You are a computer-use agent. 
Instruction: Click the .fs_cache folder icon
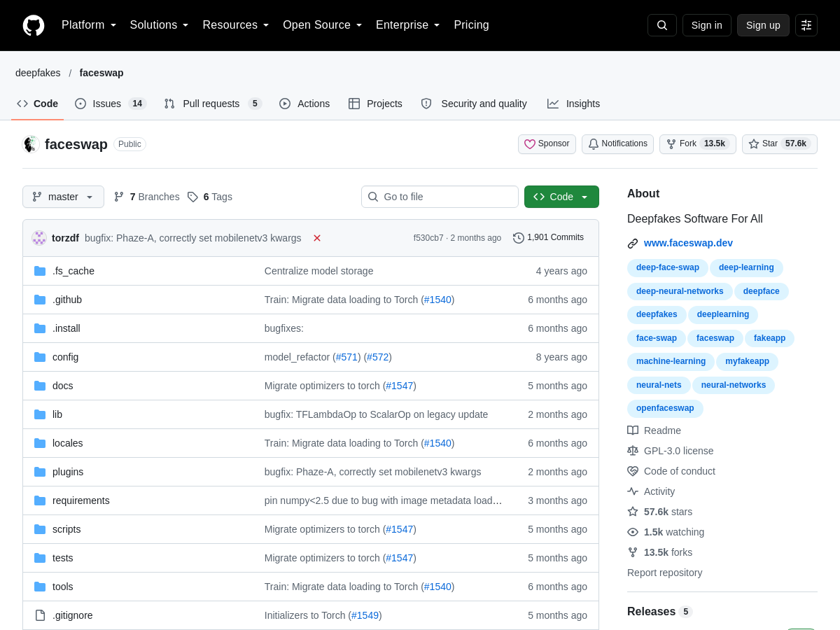coord(40,271)
